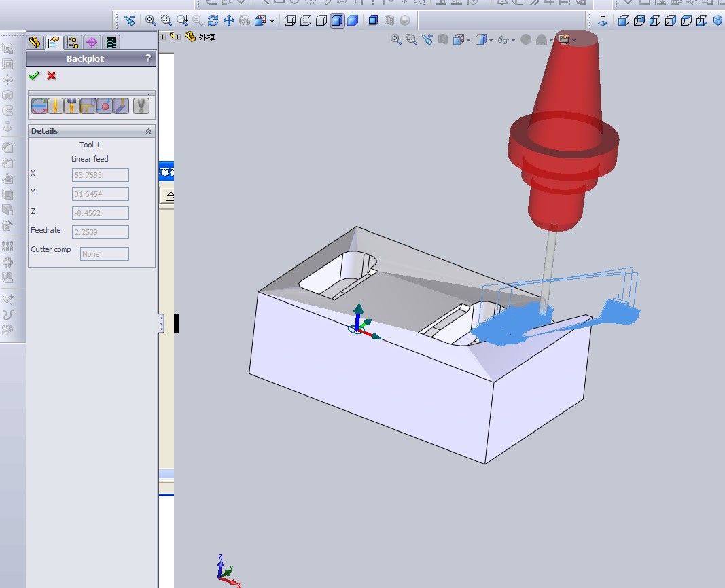Cancel Backplot with red X
This screenshot has width=725, height=588.
click(52, 76)
